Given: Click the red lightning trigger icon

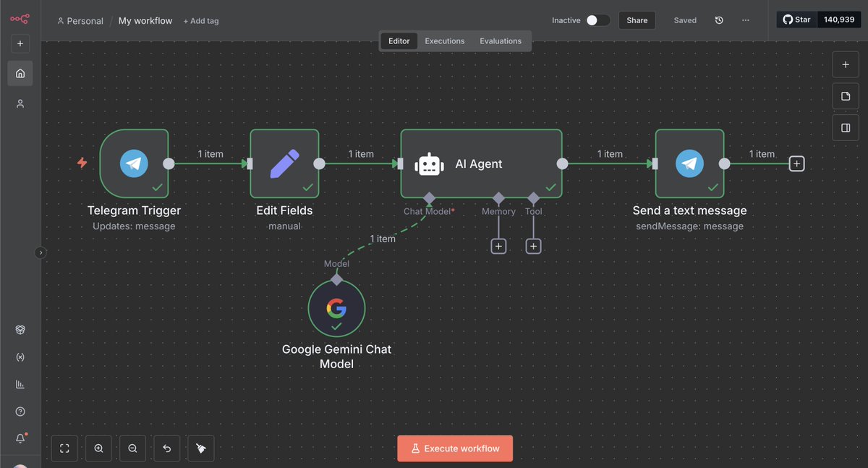Looking at the screenshot, I should pyautogui.click(x=82, y=163).
